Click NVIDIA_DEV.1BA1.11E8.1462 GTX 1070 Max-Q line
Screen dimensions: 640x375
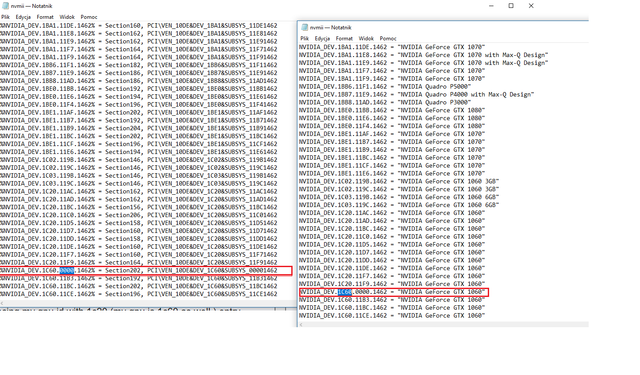(423, 55)
